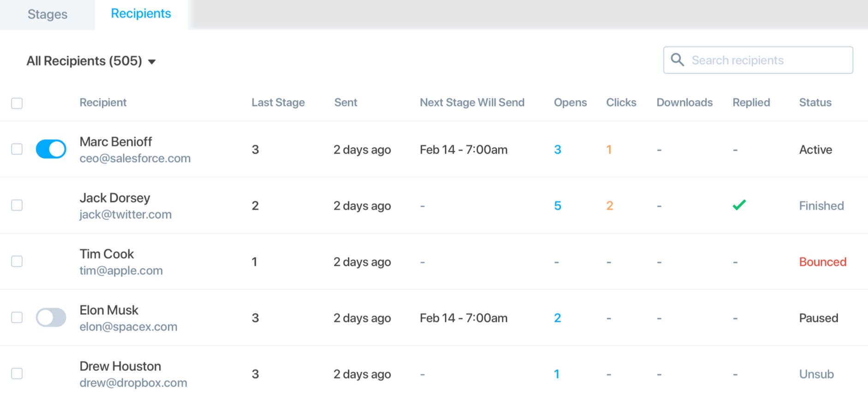Viewport: 868px width, 395px height.
Task: Tick the select-all recipients checkbox
Action: (17, 103)
